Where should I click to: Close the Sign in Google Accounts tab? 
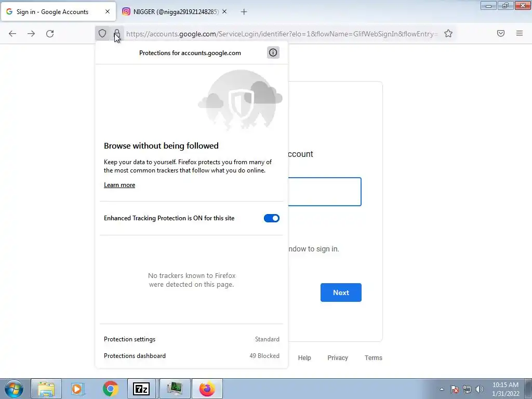point(108,11)
